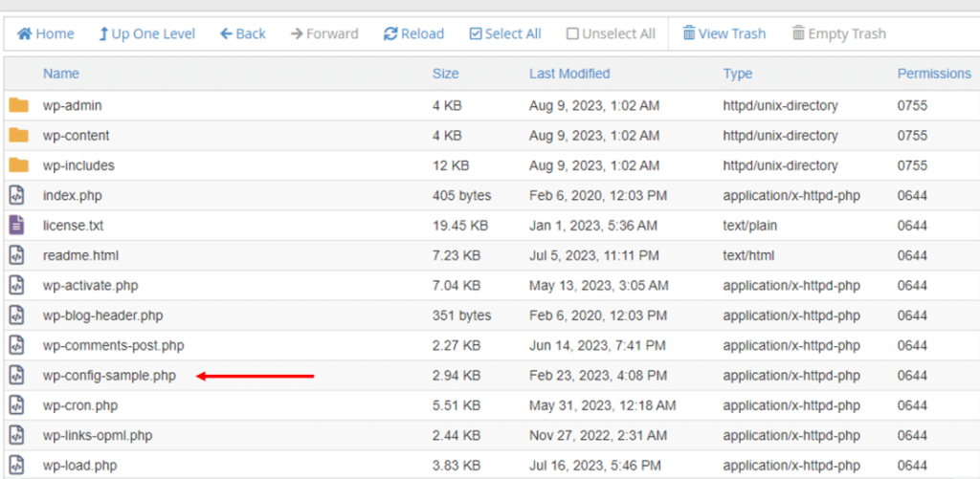The width and height of the screenshot is (980, 479).
Task: Click the 12 KB size of wp-includes
Action: coord(451,165)
